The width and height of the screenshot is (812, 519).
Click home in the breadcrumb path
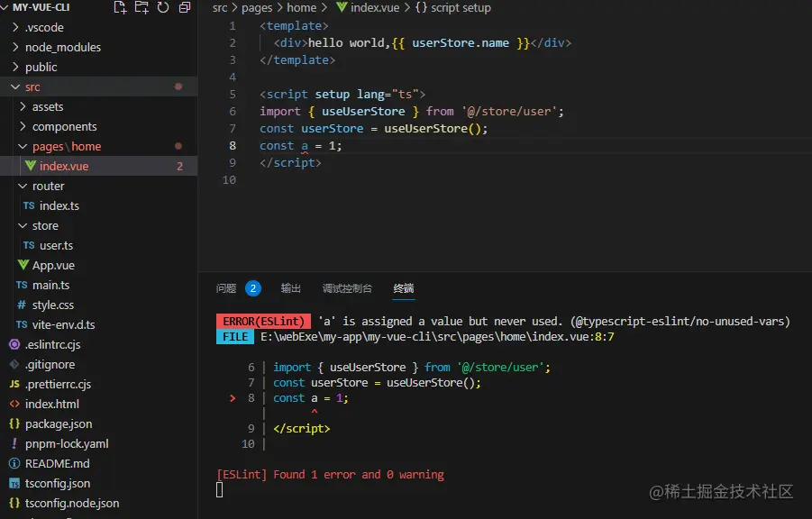[x=301, y=8]
